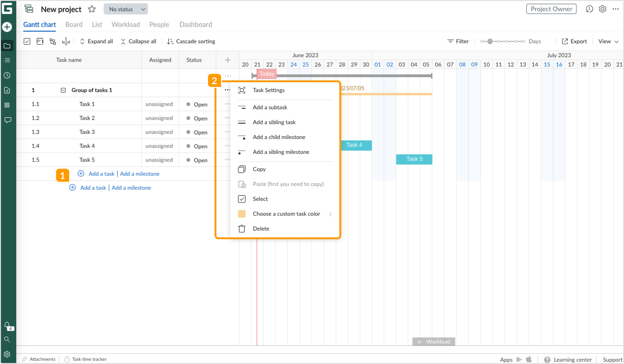This screenshot has height=364, width=624.
Task: Add a new column with the plus header
Action: [227, 60]
